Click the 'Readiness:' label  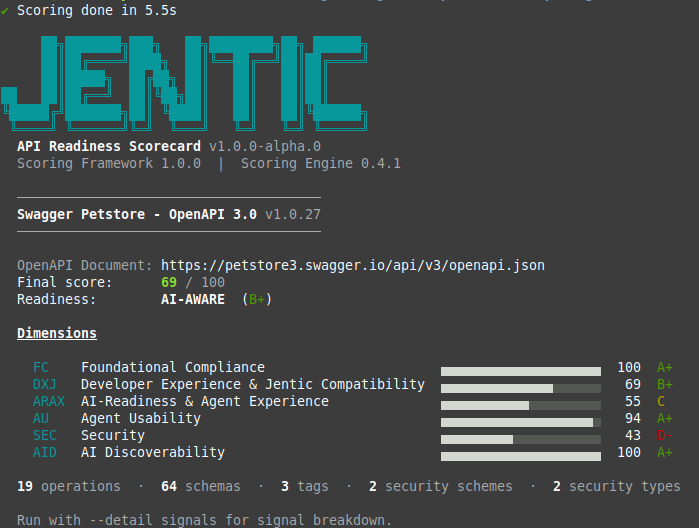coord(57,299)
